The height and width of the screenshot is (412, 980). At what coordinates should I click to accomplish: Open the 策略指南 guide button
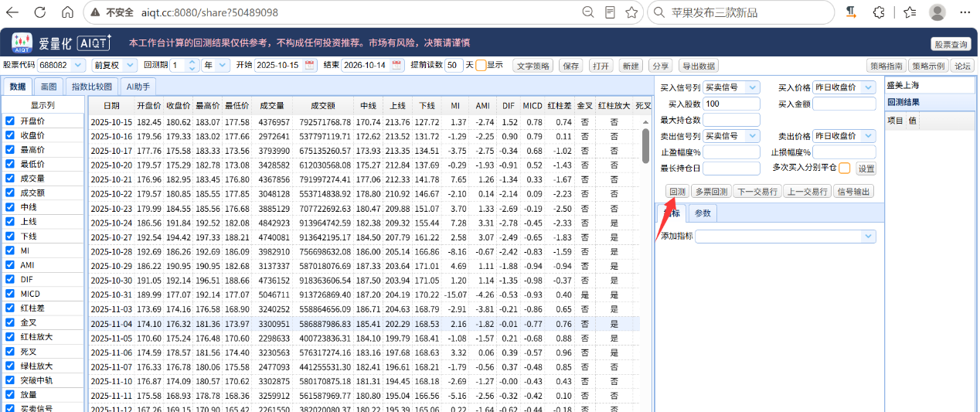tap(886, 66)
